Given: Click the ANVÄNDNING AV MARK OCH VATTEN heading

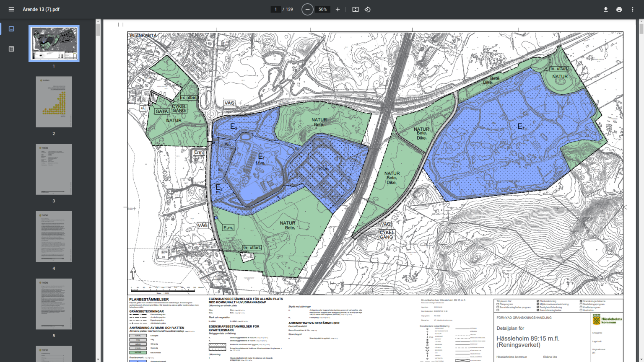Looking at the screenshot, I should click(156, 328).
